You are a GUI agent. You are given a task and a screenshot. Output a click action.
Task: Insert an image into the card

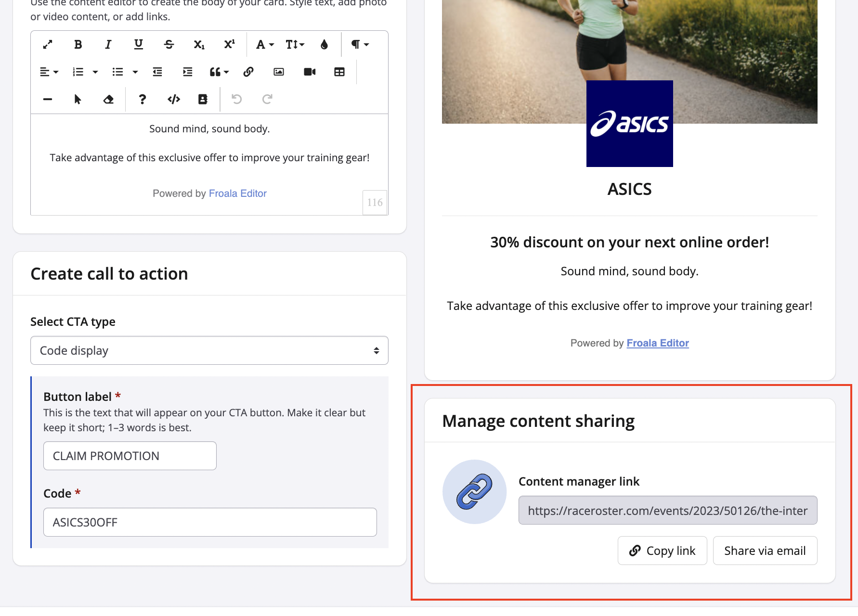click(x=279, y=72)
